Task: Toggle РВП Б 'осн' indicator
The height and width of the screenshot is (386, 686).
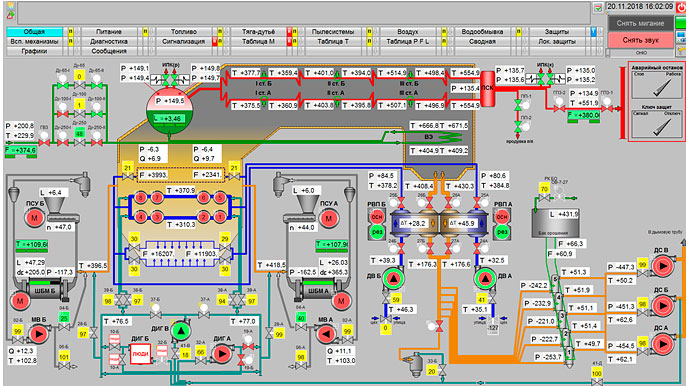Action: 377,217
